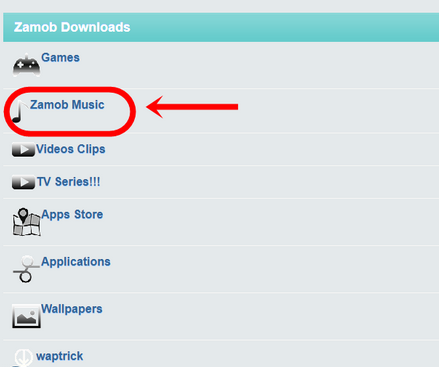This screenshot has height=367, width=439.
Task: Click the map pin icon beside Apps Store
Action: tap(26, 222)
